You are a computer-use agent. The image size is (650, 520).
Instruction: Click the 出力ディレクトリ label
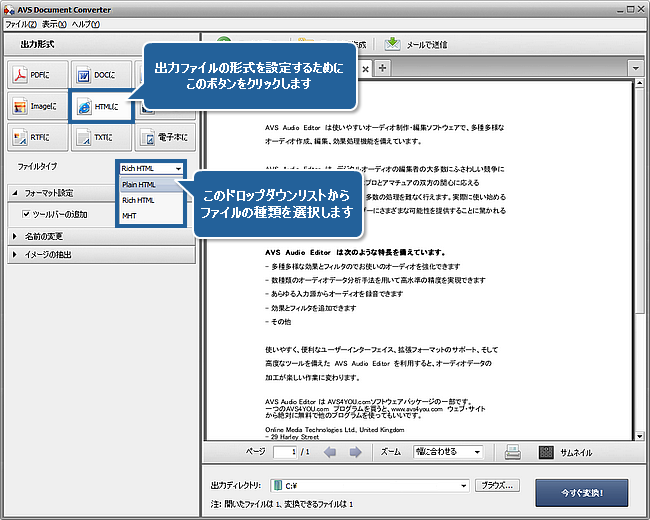tap(236, 486)
